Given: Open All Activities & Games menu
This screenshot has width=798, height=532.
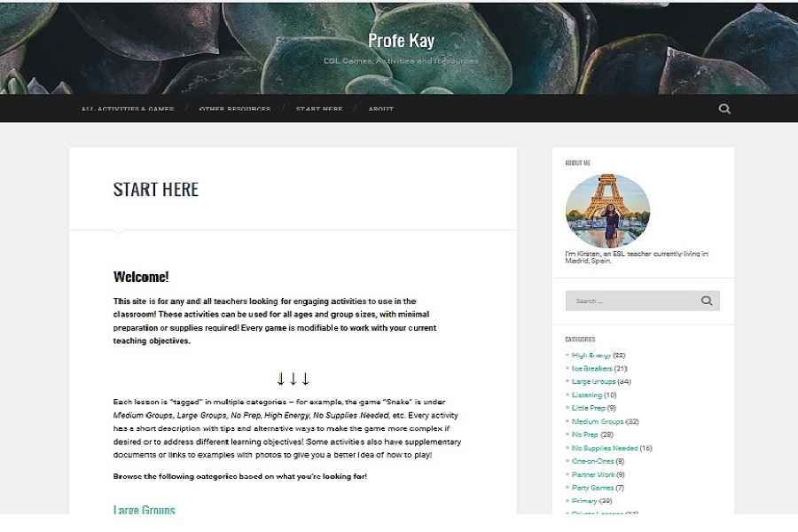Looking at the screenshot, I should [128, 109].
